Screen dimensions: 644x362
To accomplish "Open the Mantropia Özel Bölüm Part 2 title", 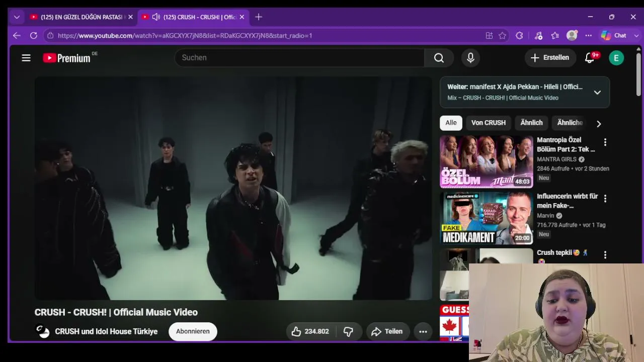I will point(566,144).
